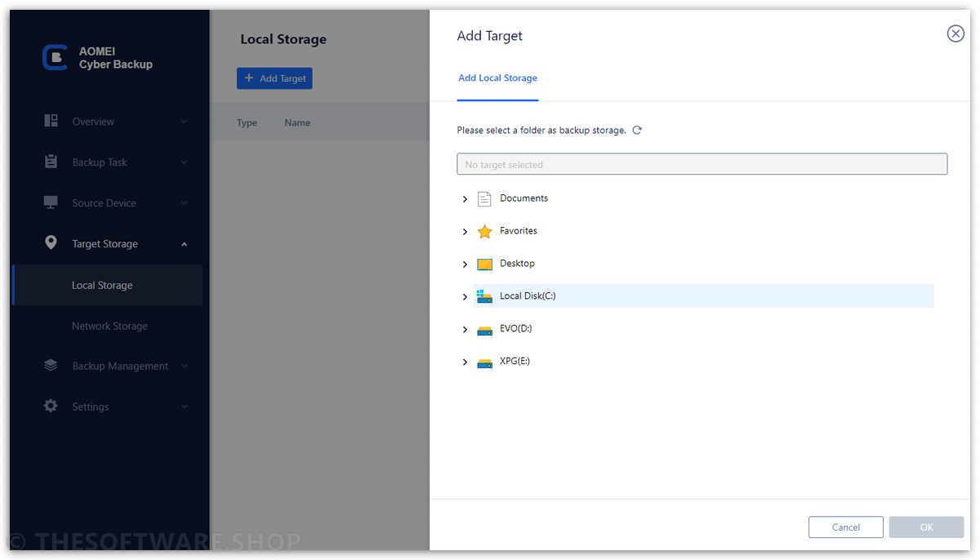This screenshot has height=560, width=980.
Task: Select Network Storage submenu item
Action: (108, 326)
